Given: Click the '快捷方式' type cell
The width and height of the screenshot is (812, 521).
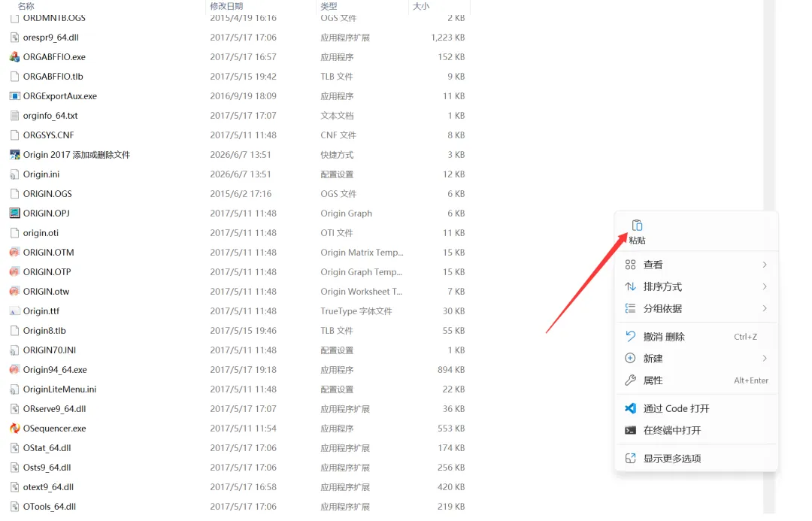Looking at the screenshot, I should pyautogui.click(x=337, y=155).
